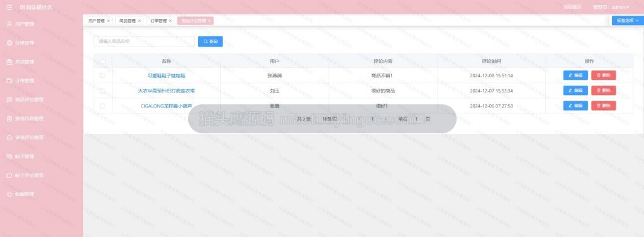This screenshot has height=237, width=644.
Task: Close the 订单管理 tab
Action: coord(170,21)
